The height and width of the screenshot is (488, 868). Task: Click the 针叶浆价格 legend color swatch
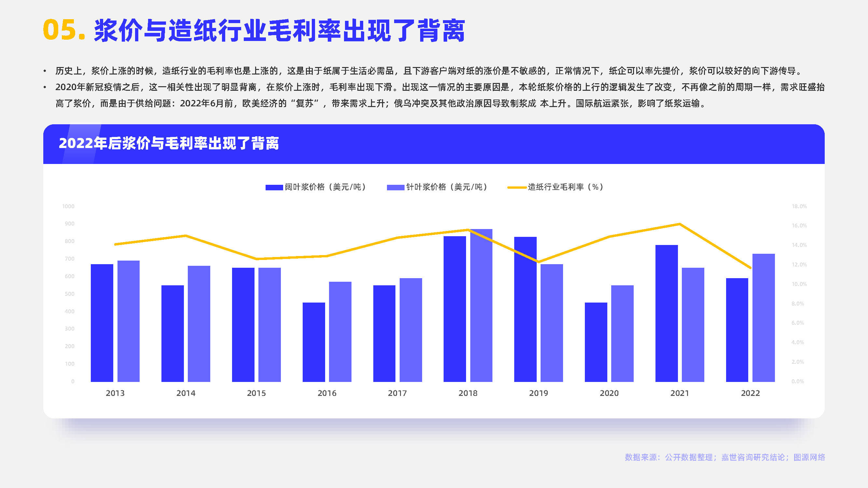coord(395,188)
